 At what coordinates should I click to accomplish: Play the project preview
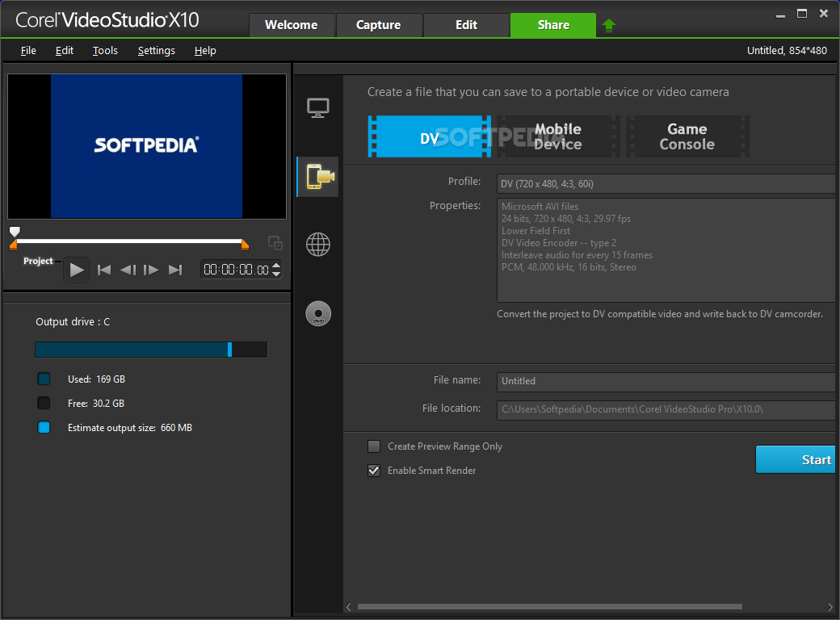(x=77, y=270)
